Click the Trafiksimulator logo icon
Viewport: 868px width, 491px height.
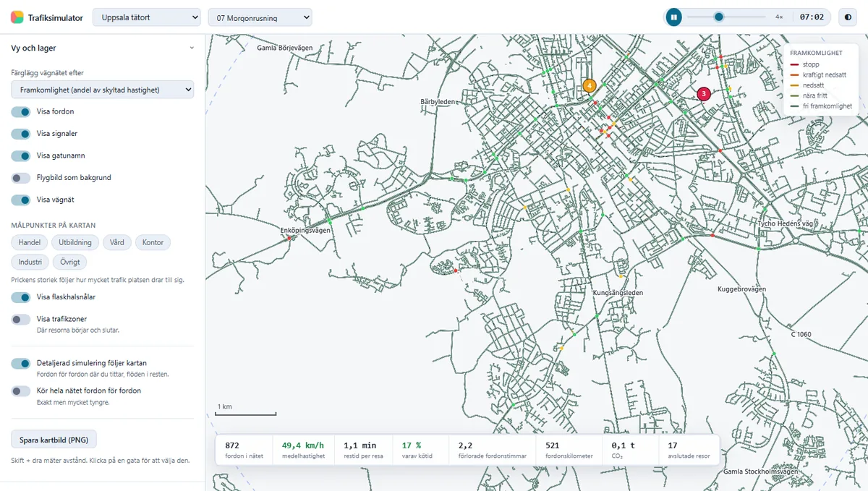[x=17, y=17]
